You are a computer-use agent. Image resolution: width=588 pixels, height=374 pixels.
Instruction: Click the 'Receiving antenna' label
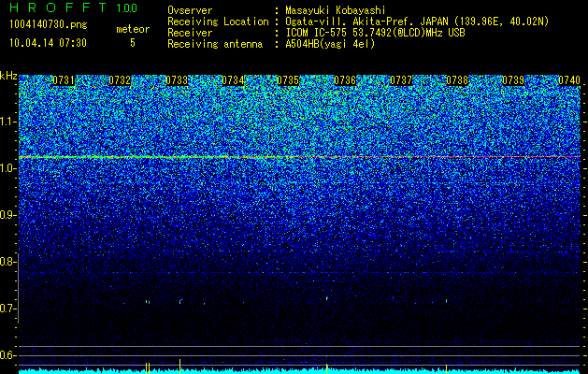[x=215, y=44]
